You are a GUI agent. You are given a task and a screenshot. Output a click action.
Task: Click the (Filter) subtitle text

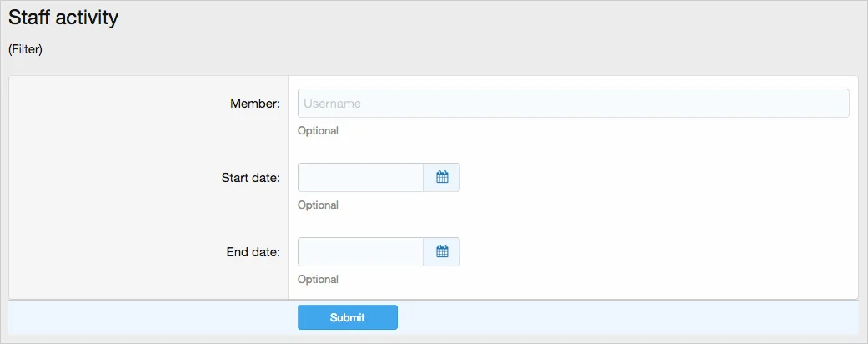(x=25, y=49)
